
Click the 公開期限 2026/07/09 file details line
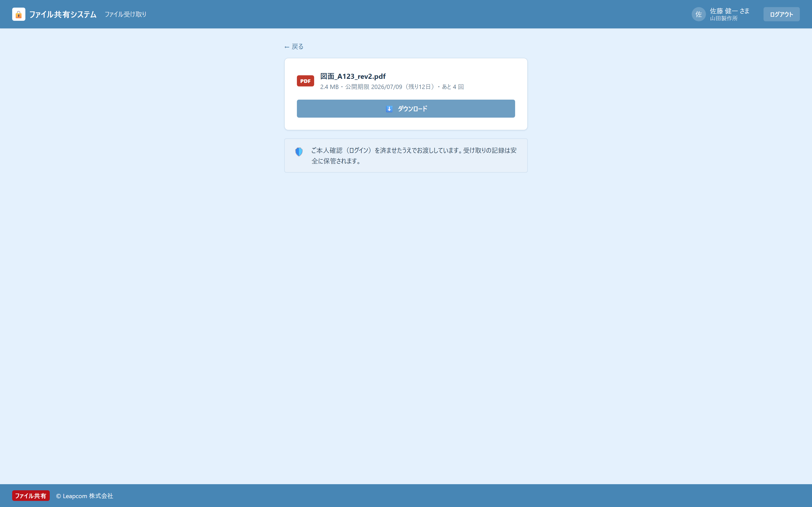pyautogui.click(x=392, y=87)
